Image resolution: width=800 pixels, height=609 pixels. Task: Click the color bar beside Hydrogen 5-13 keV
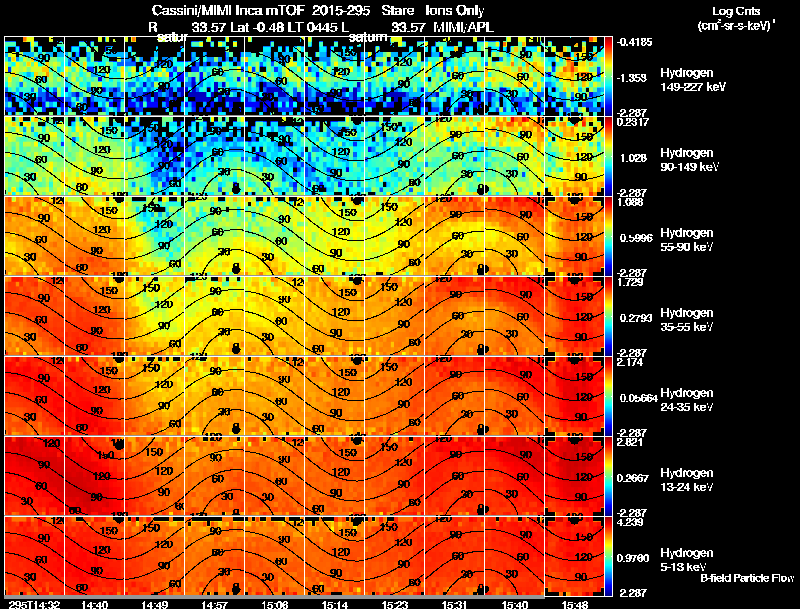pyautogui.click(x=608, y=556)
